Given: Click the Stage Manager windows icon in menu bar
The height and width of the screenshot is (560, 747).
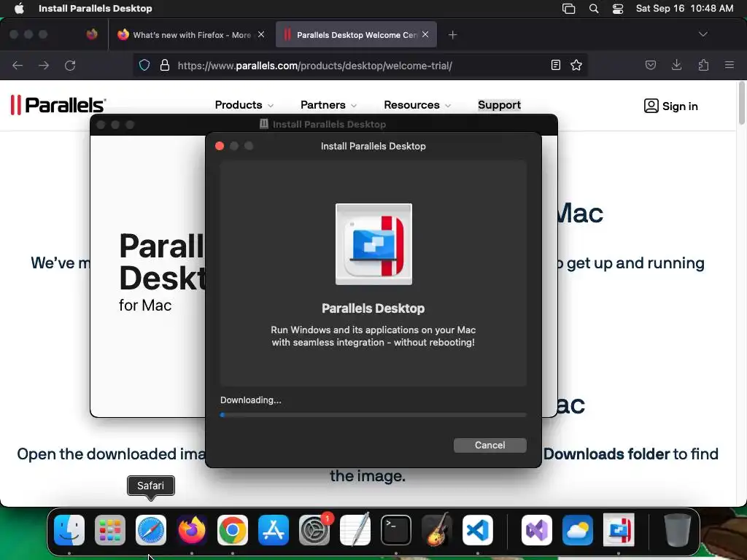Looking at the screenshot, I should point(569,9).
